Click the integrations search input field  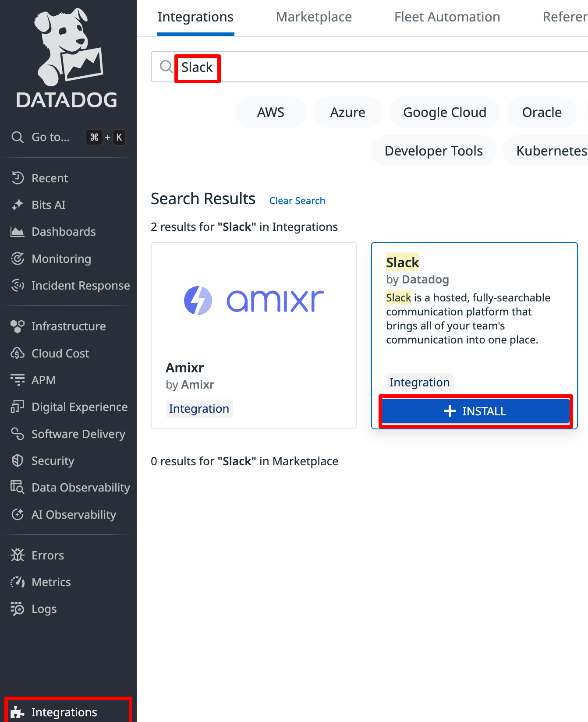(x=369, y=67)
